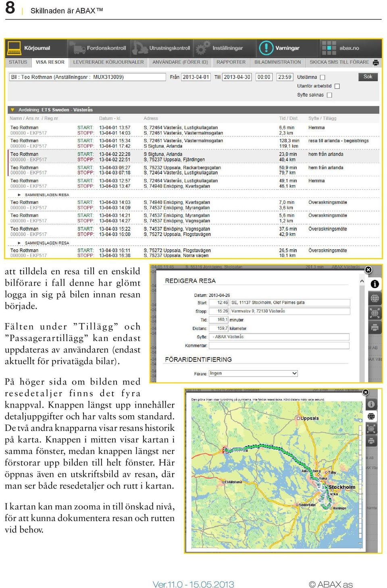387x588 pixels.
Task: Open full-window map icon in Redigera resa
Action: (x=375, y=313)
